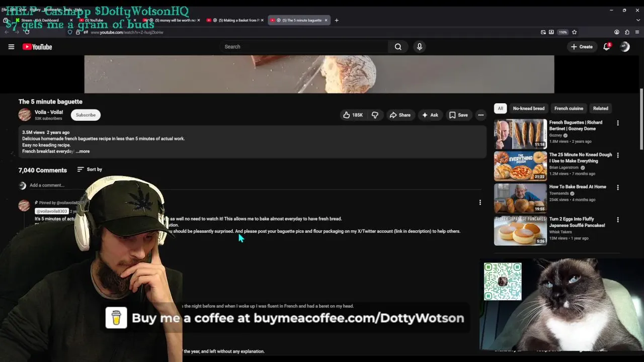Open French Baguettes Richard Bertinet thumbnail
644x362 pixels.
[520, 134]
